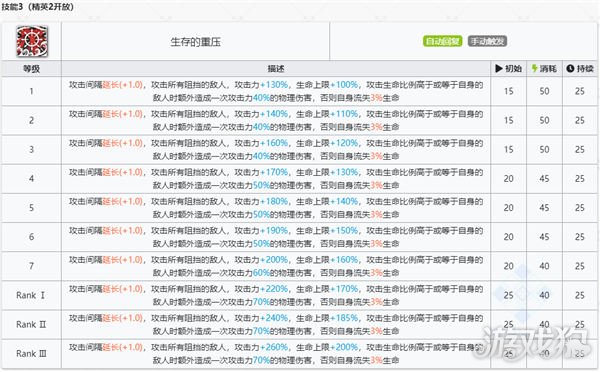Click the green lightning icon beside 消耗
This screenshot has width=600, height=372.
point(534,69)
